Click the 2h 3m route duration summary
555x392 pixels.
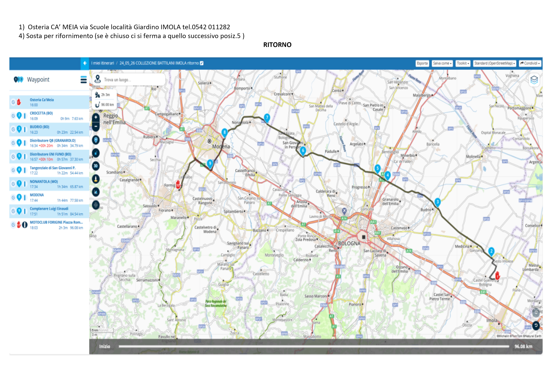(x=105, y=95)
